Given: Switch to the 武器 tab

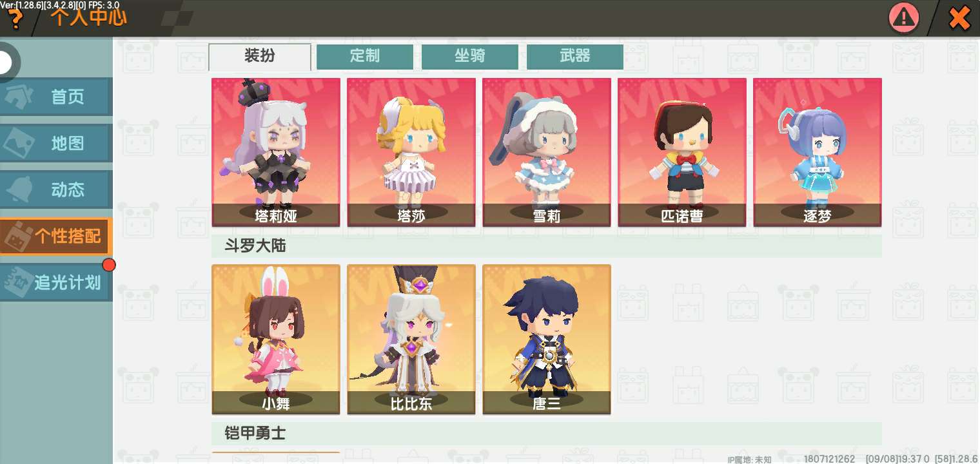Looking at the screenshot, I should (x=575, y=57).
